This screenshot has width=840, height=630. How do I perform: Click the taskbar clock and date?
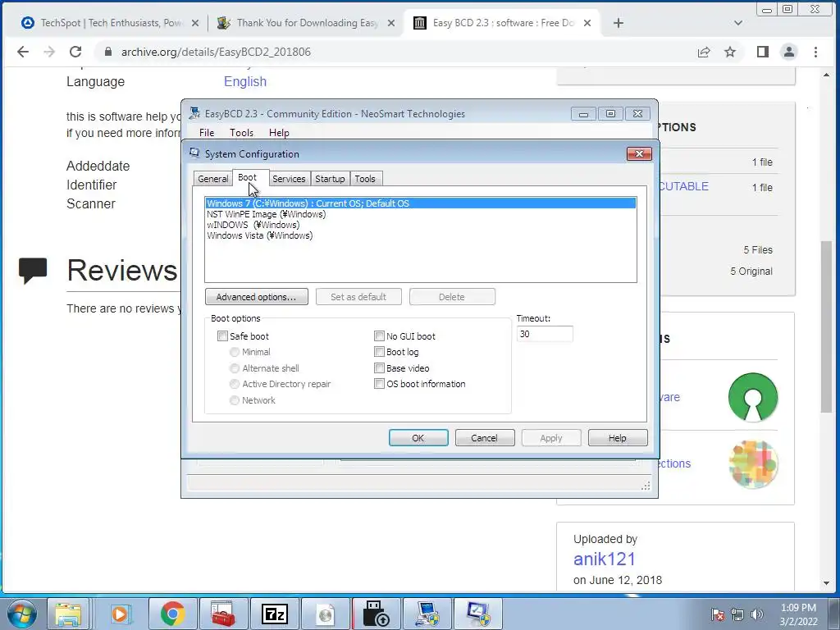point(798,614)
